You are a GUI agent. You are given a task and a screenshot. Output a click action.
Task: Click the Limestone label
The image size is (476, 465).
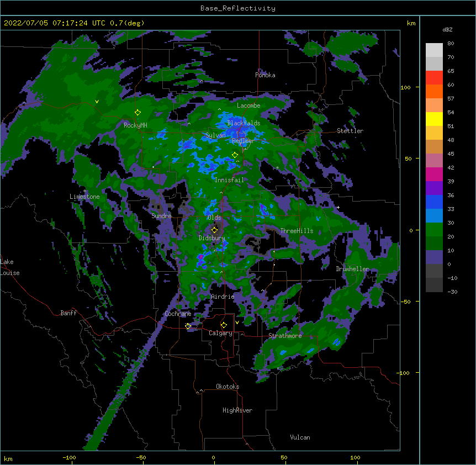click(x=84, y=197)
